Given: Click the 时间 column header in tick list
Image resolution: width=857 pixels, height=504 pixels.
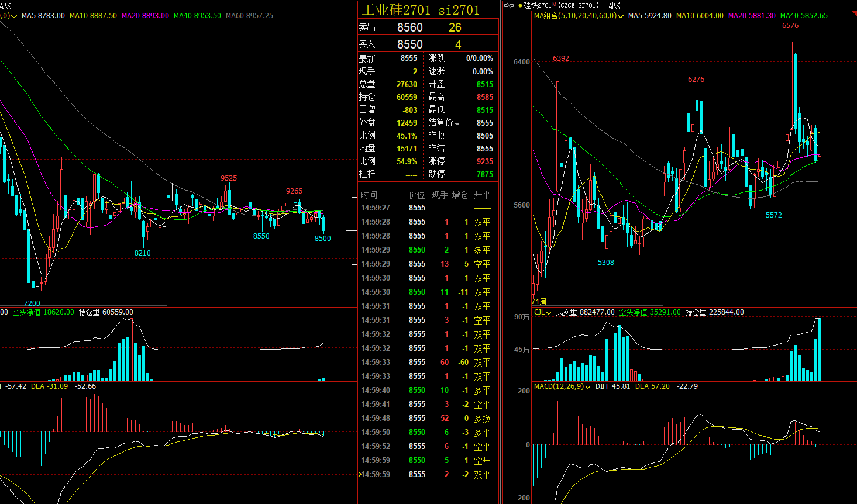Looking at the screenshot, I should click(369, 195).
